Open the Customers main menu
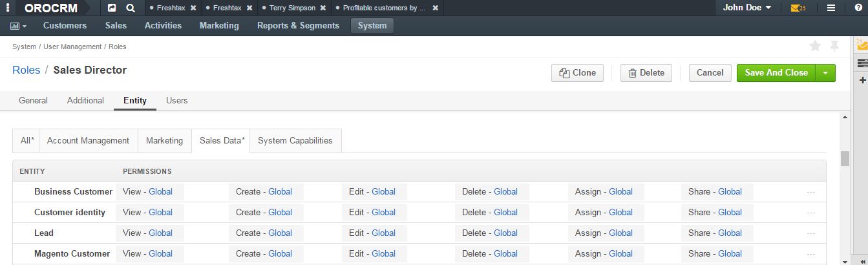 (65, 26)
